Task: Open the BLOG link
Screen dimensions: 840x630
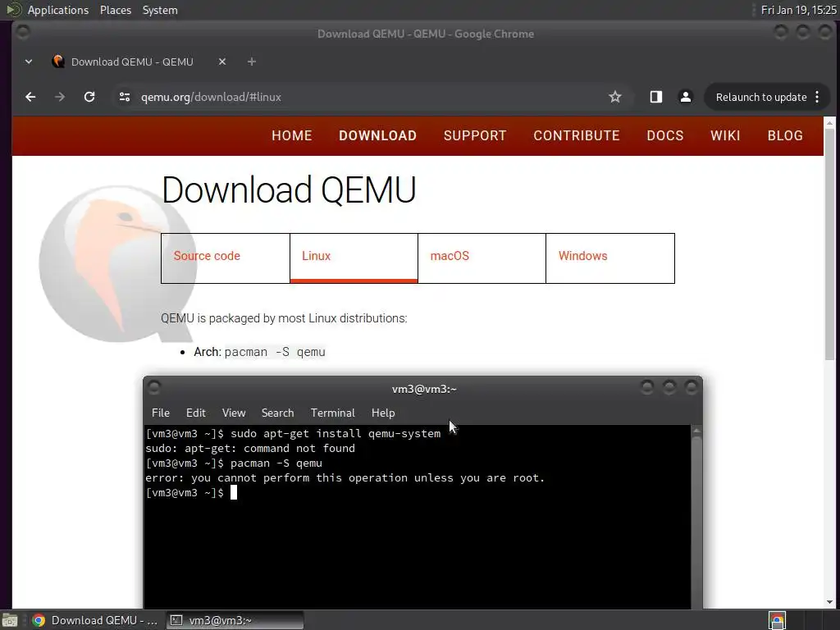Action: (785, 135)
